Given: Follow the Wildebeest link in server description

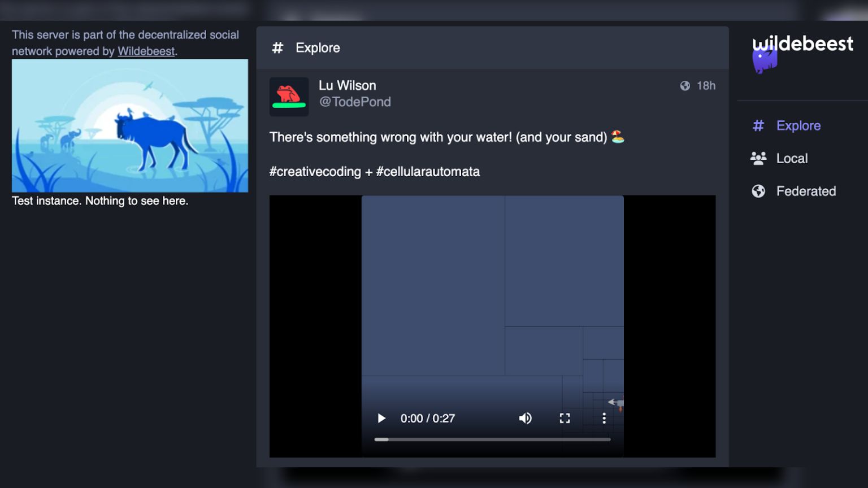Looking at the screenshot, I should tap(146, 51).
